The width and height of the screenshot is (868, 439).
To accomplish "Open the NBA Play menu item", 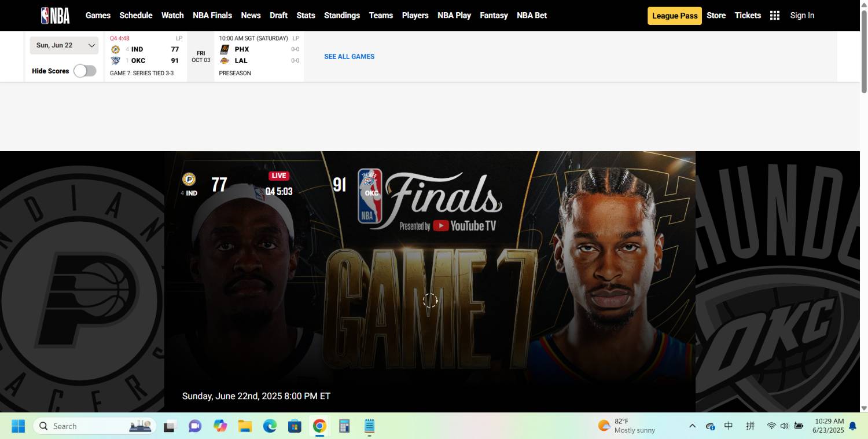I will 454,16.
